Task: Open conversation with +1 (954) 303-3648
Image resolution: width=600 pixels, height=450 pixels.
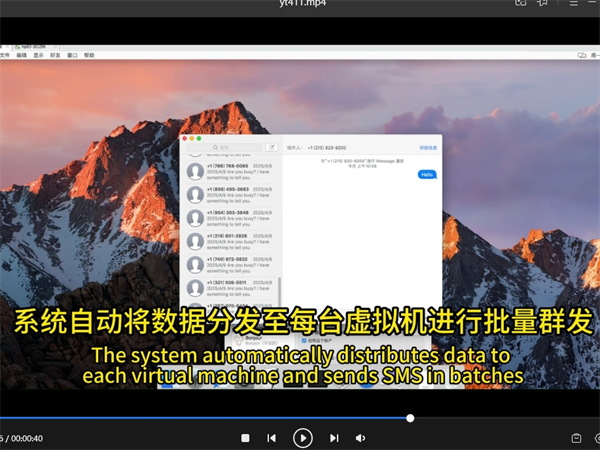Action: tap(230, 216)
